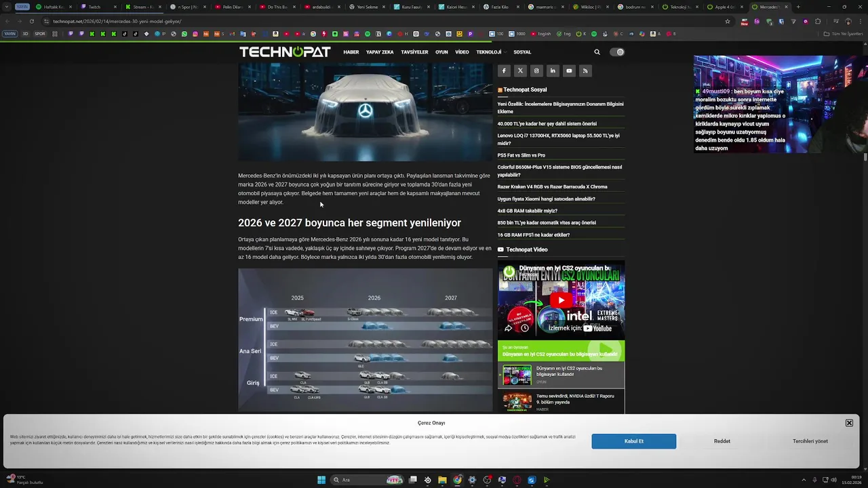Open '16 GB RAM FPS'i ne kadar etkiler?'
This screenshot has height=488, width=868.
point(534,235)
